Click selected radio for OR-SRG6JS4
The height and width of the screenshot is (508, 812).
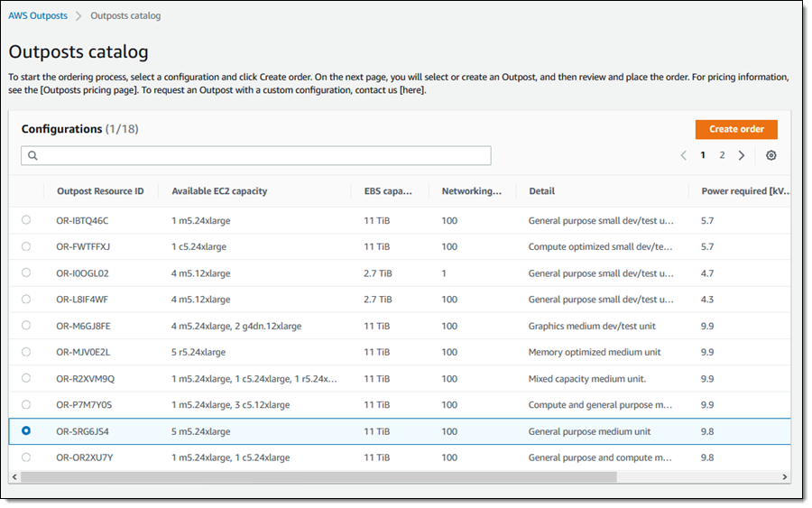tap(26, 430)
